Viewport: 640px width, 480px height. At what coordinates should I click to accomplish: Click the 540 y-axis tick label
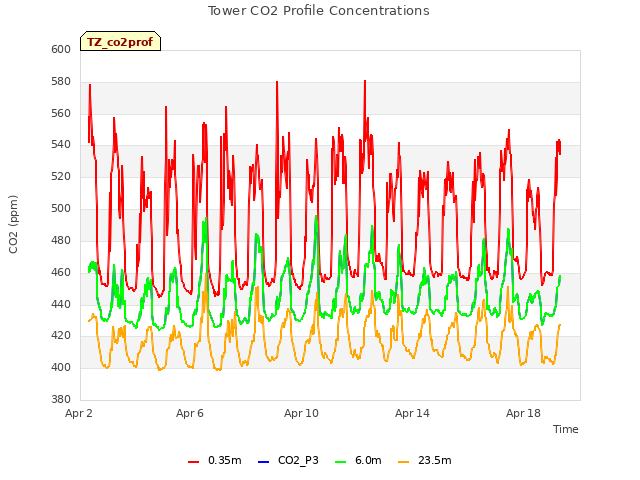(x=61, y=144)
